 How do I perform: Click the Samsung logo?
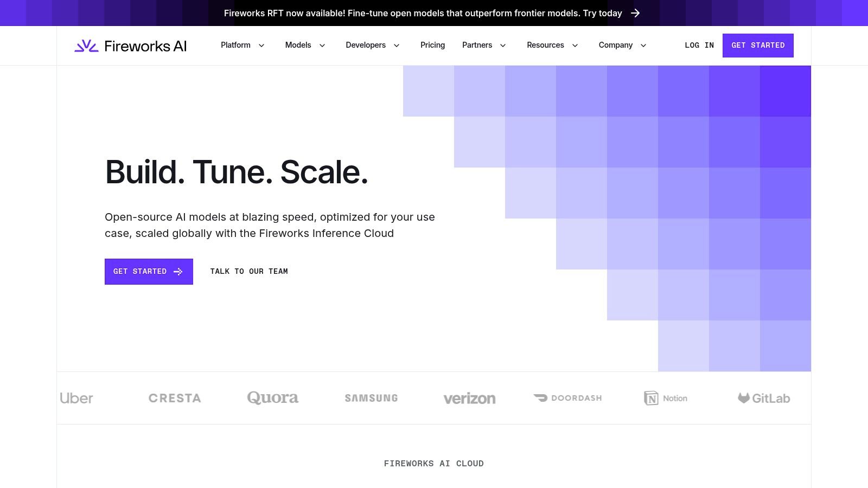coord(371,398)
